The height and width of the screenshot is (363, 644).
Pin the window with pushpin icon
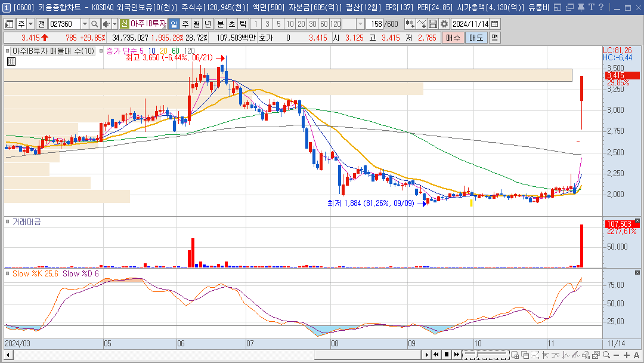tap(581, 7)
